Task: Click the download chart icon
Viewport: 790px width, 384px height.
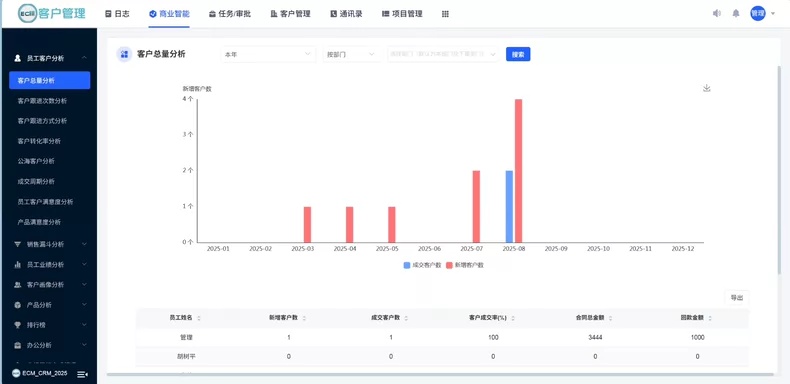Action: click(x=706, y=88)
